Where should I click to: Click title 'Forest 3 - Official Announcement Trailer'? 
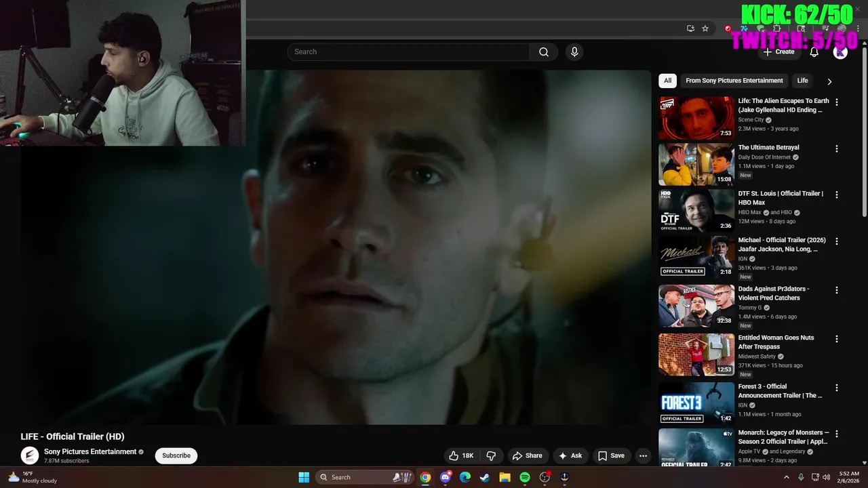coord(781,391)
